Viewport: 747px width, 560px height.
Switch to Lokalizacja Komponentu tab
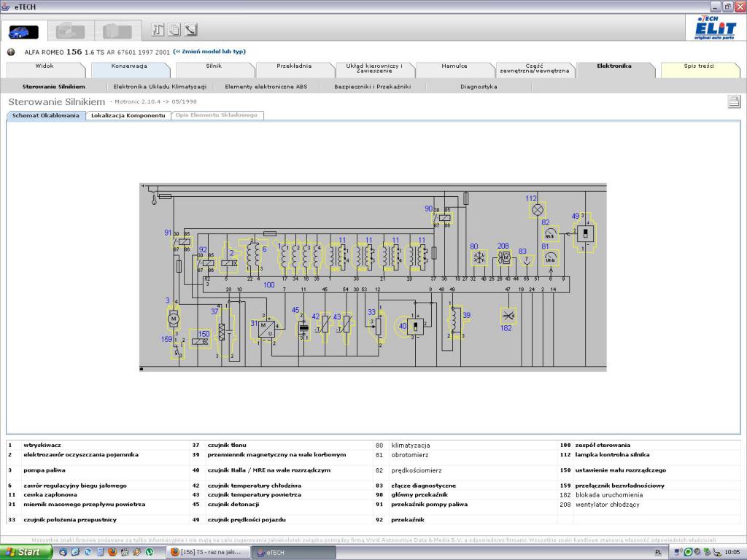pos(128,115)
